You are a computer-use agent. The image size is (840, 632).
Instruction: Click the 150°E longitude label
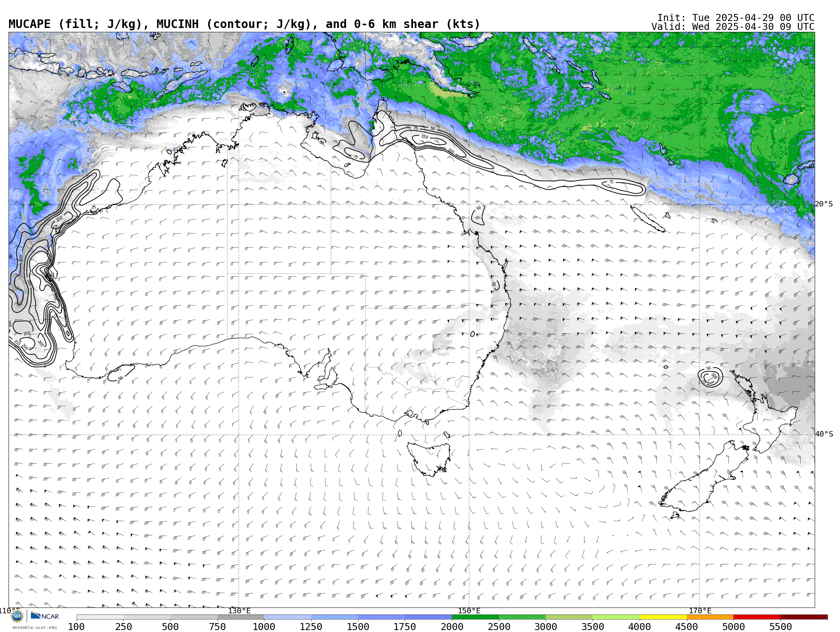pyautogui.click(x=469, y=611)
